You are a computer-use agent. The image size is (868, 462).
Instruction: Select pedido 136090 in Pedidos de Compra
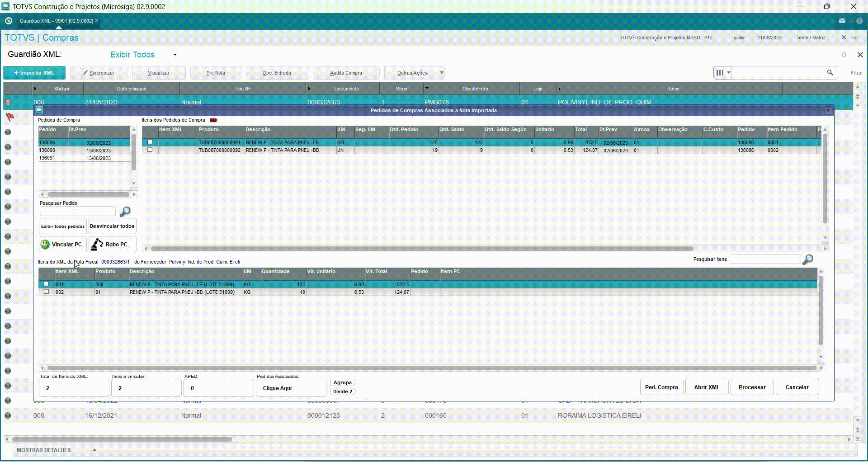click(x=84, y=150)
